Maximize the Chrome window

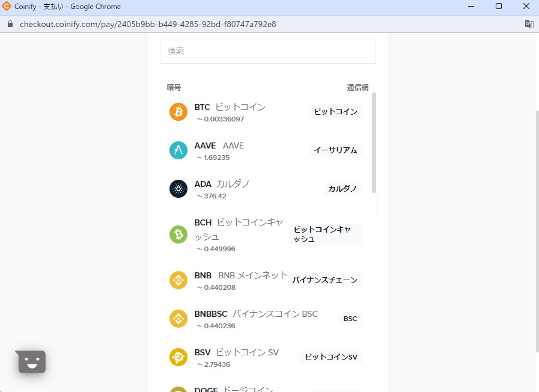point(499,6)
